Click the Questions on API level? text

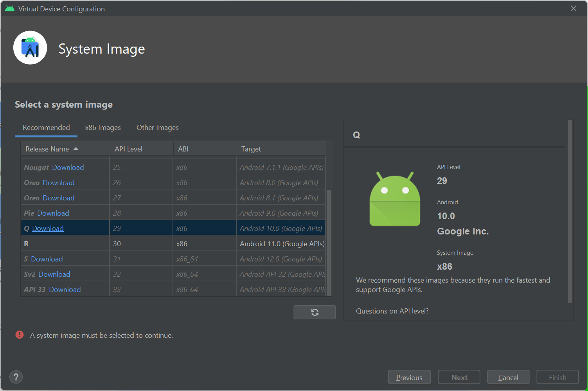[392, 311]
